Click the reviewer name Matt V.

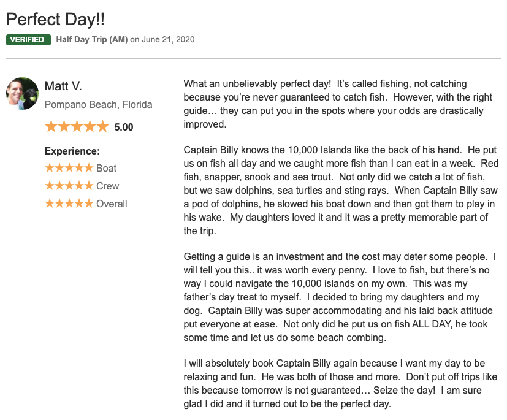point(63,86)
